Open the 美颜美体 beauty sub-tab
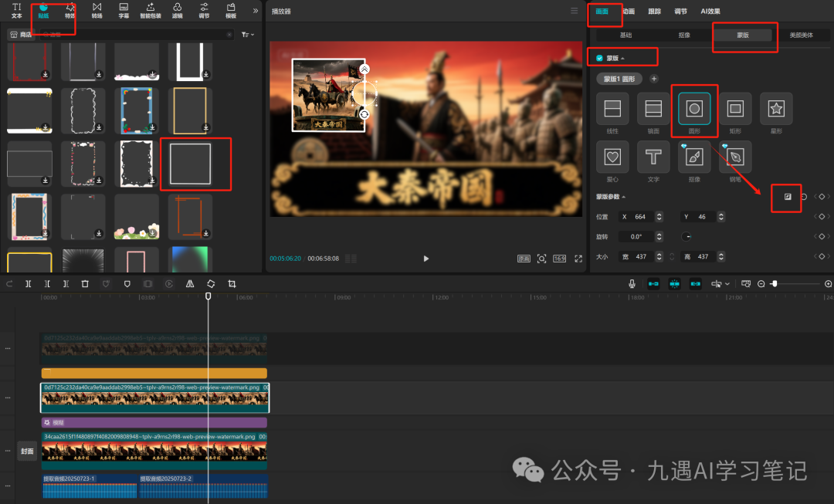The image size is (834, 504). 801,35
